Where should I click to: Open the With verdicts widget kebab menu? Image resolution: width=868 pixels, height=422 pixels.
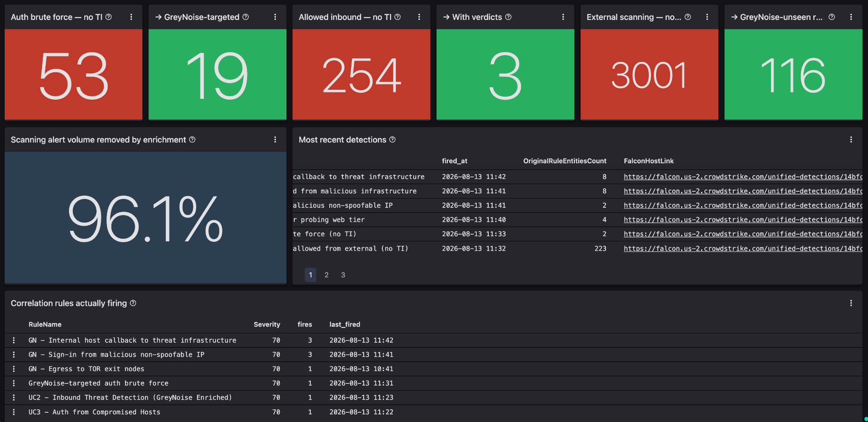pyautogui.click(x=563, y=17)
